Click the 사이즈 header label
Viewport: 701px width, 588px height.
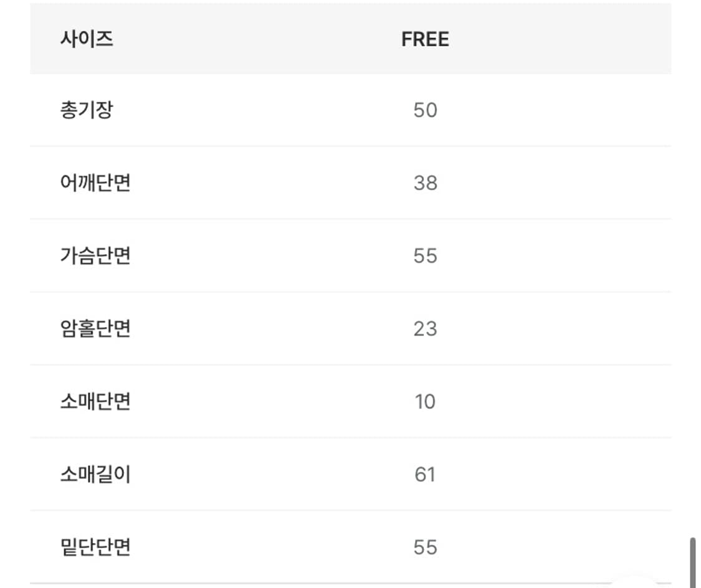[87, 39]
